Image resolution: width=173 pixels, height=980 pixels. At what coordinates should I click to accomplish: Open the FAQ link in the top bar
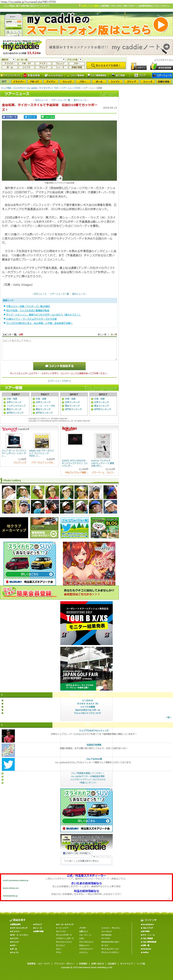[113, 6]
